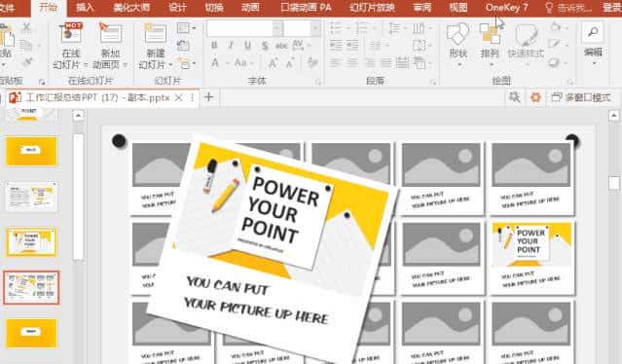Screen dimensions: 622x364
Task: Switch to the 插入 Insert tab
Action: pyautogui.click(x=85, y=7)
